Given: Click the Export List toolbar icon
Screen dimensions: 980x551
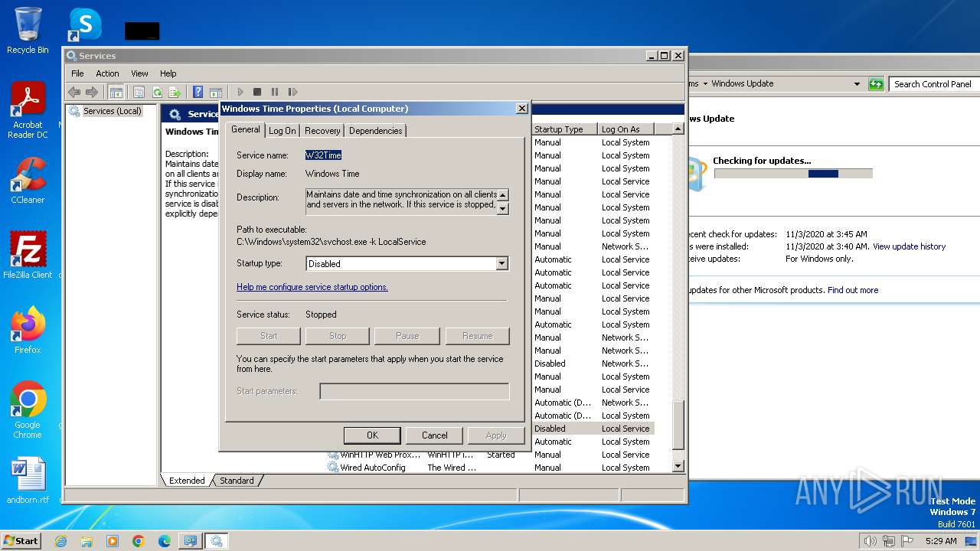Looking at the screenshot, I should [175, 92].
